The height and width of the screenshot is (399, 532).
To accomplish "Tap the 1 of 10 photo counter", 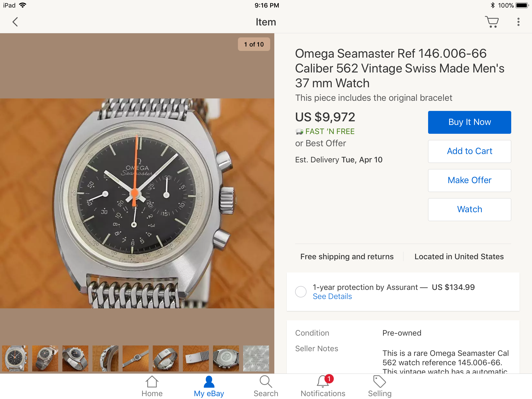I will (x=254, y=44).
